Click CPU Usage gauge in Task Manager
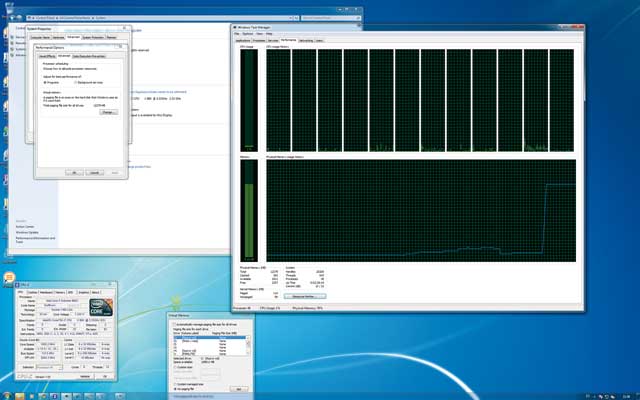The width and height of the screenshot is (640, 400). (249, 100)
